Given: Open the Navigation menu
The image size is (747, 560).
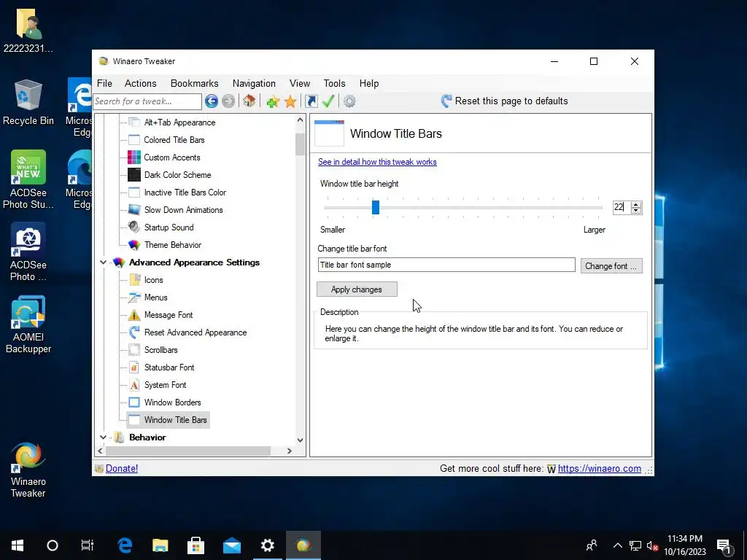Looking at the screenshot, I should [254, 83].
